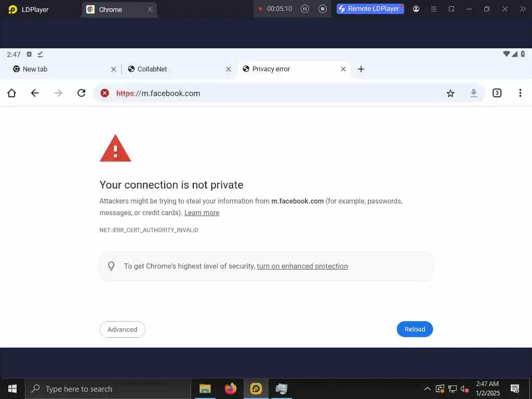Screen dimensions: 532x399
Task: Stop the screen recording
Action: 322,9
